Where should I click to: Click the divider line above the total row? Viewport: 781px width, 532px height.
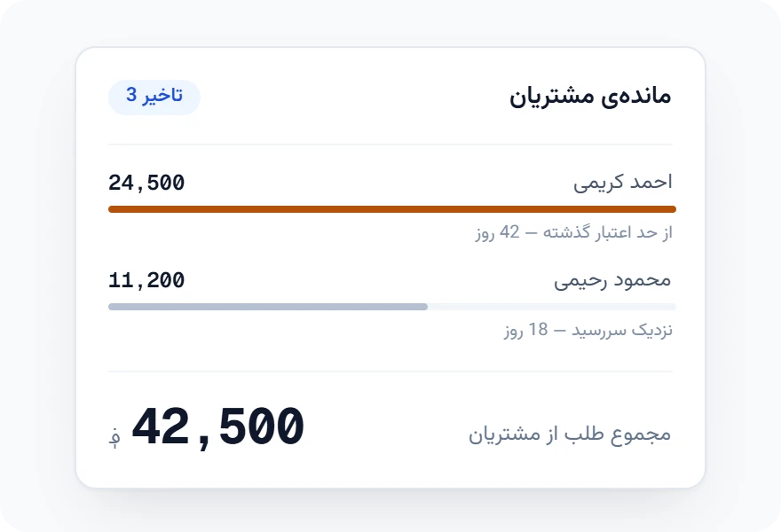pos(390,372)
